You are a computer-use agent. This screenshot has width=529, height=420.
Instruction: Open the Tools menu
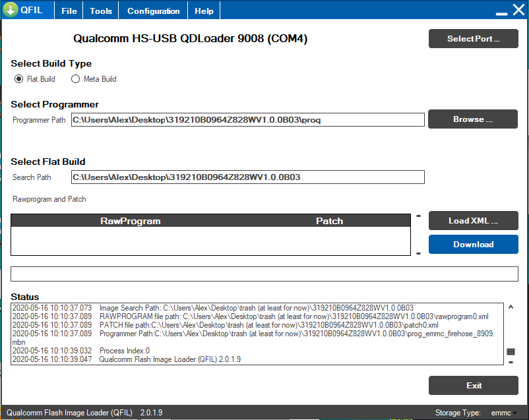point(101,11)
